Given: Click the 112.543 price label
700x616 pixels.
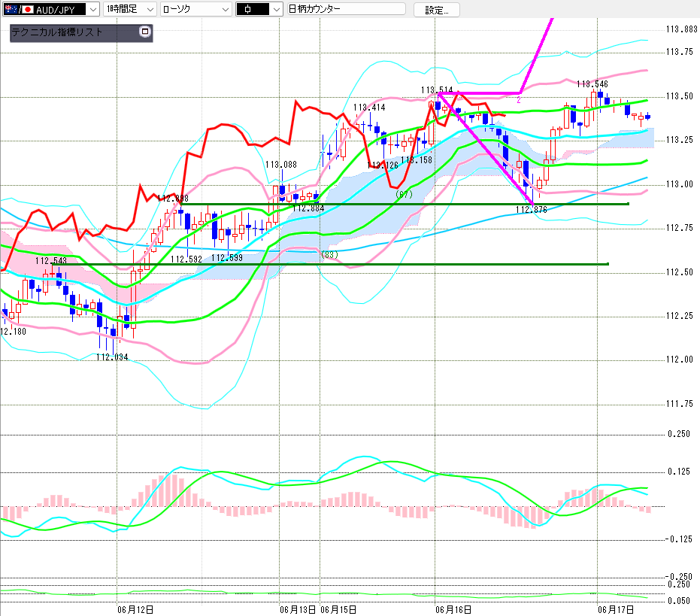Looking at the screenshot, I should click(51, 260).
